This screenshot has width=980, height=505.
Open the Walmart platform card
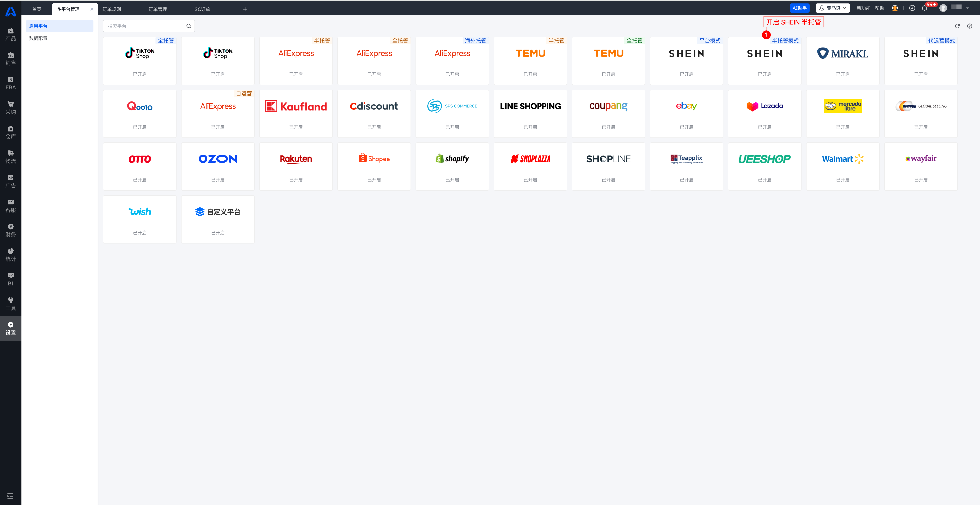[843, 167]
